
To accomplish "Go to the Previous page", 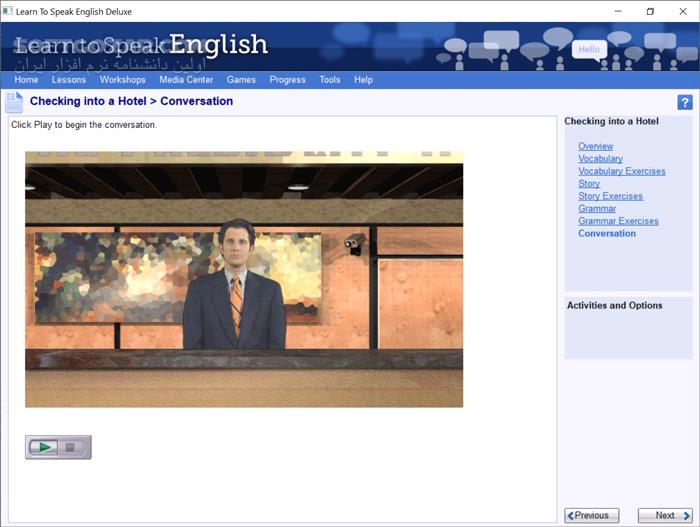I will tap(592, 515).
